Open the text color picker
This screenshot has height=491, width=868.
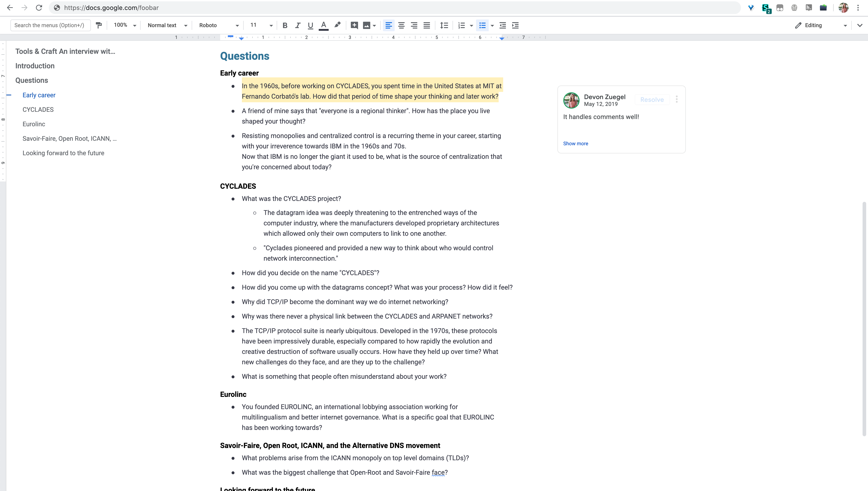point(323,25)
